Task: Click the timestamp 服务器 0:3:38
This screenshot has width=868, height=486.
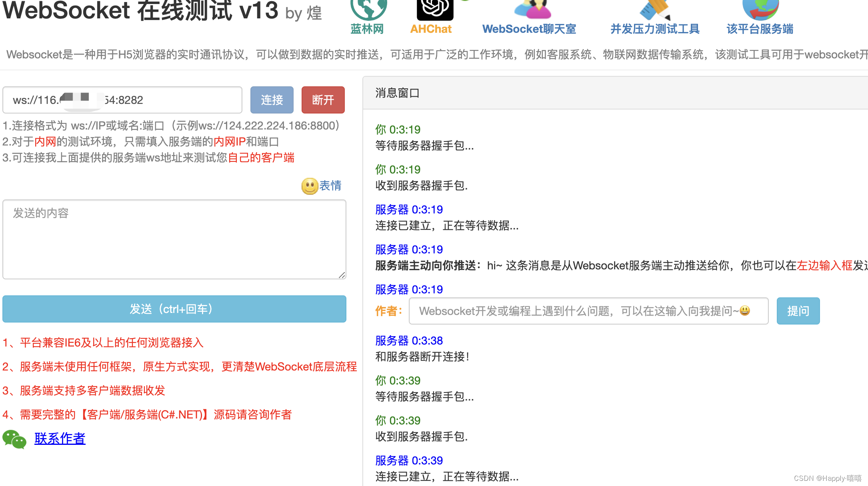Action: [409, 341]
